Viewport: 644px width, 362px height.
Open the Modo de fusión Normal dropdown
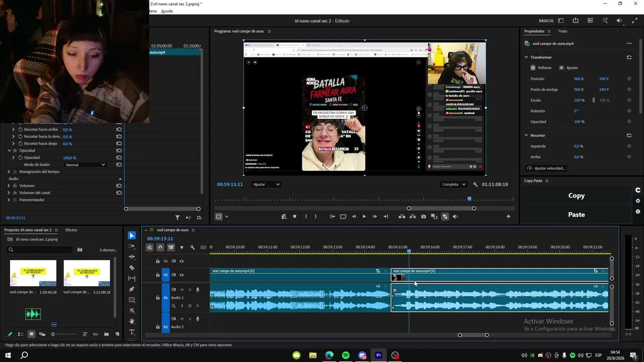[x=86, y=165]
